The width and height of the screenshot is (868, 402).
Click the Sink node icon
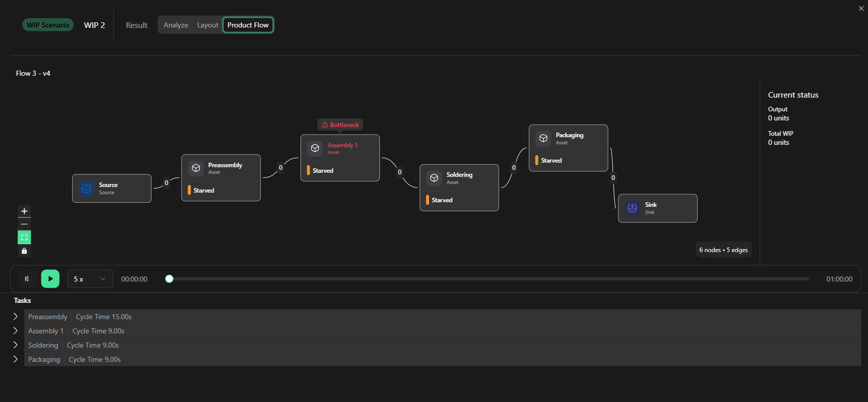point(633,208)
